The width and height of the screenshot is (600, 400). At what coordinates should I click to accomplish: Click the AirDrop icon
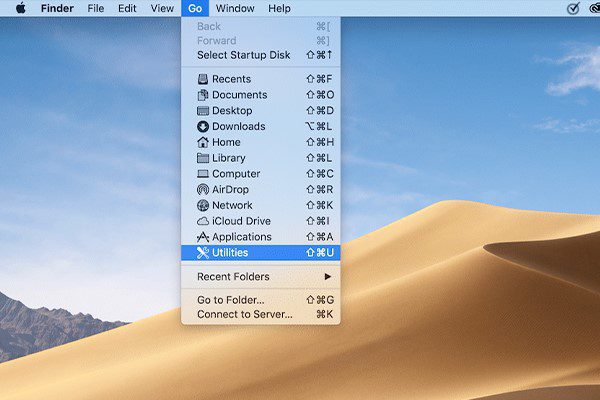[203, 189]
